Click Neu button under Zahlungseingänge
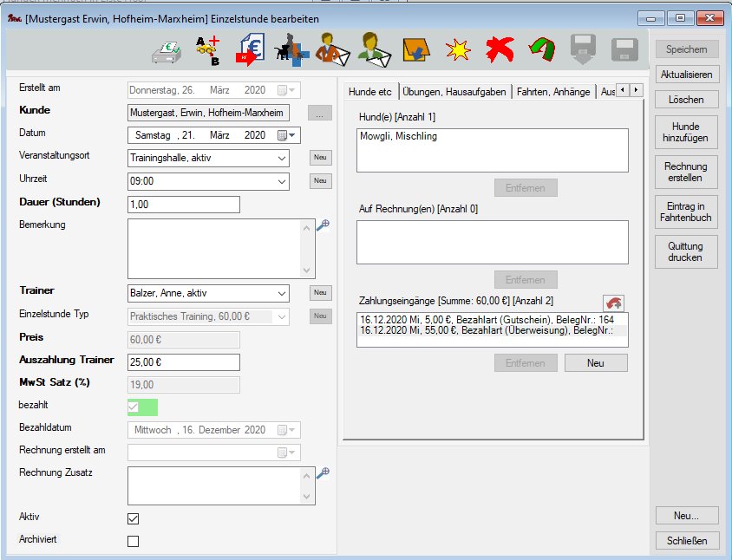The image size is (732, 560). tap(595, 363)
